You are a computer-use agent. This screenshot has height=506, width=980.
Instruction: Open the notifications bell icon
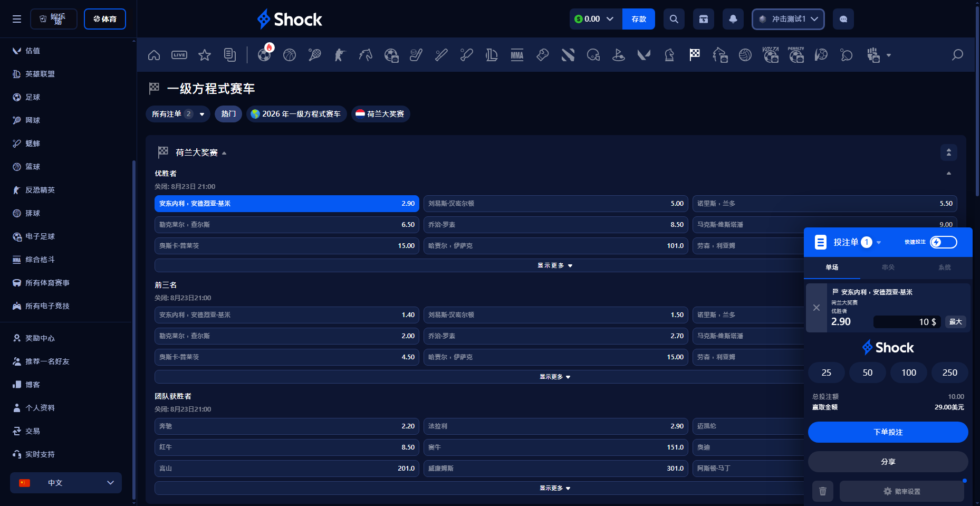coord(733,19)
